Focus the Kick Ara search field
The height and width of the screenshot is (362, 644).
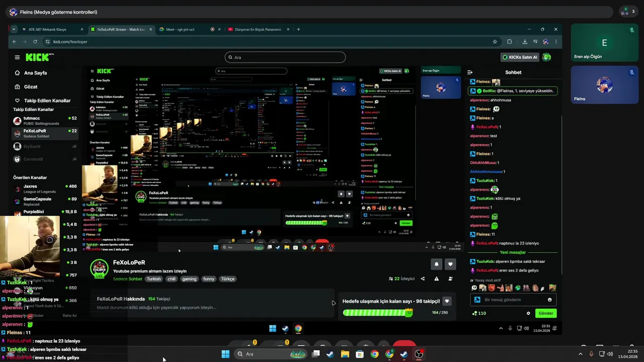click(x=285, y=57)
